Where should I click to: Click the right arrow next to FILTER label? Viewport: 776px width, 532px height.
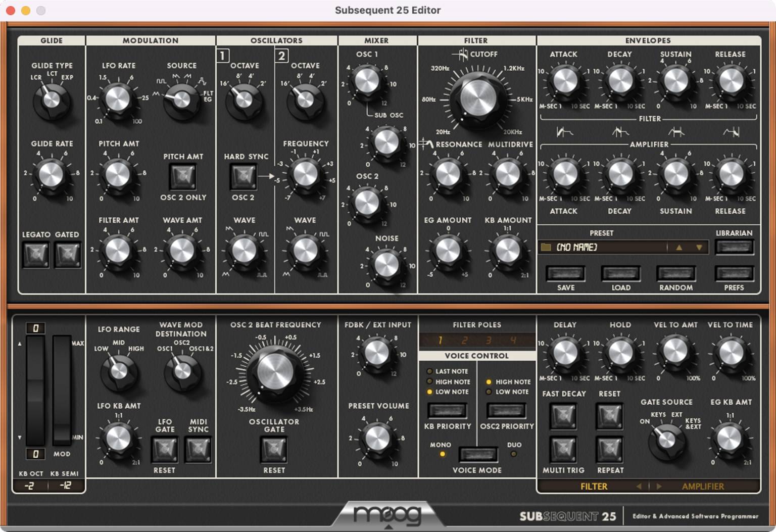point(659,486)
